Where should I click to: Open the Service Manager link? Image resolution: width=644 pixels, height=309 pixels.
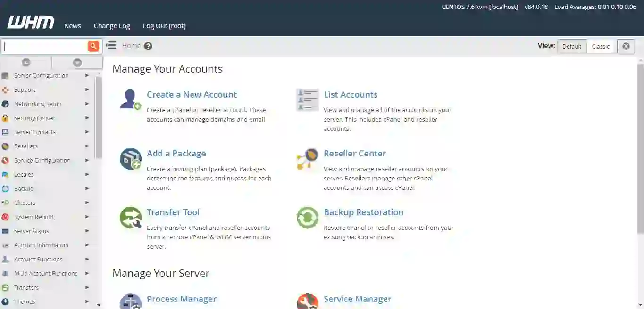[357, 299]
